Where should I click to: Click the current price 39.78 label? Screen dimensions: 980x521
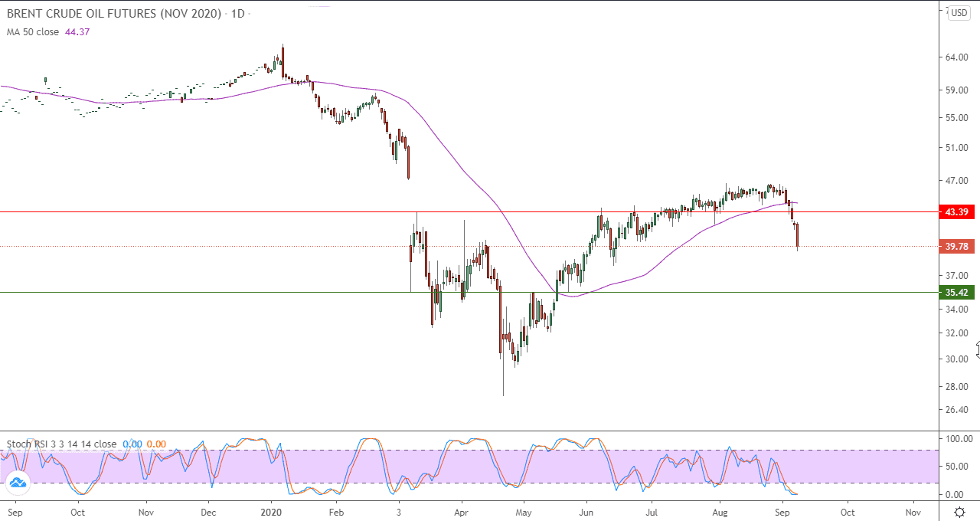[956, 247]
